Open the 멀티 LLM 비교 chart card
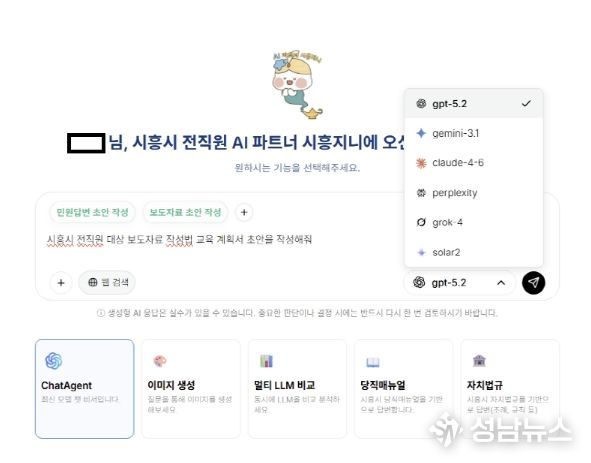The height and width of the screenshot is (463, 591). [x=297, y=389]
